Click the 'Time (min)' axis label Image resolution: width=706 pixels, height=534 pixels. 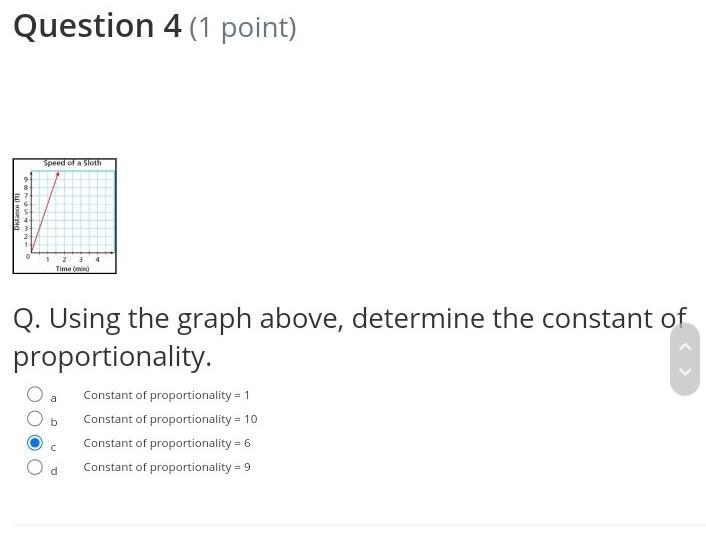(72, 268)
